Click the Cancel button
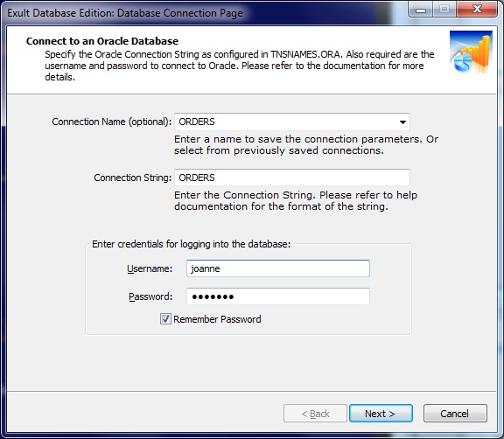Screen dimensions: 504x439 455,414
